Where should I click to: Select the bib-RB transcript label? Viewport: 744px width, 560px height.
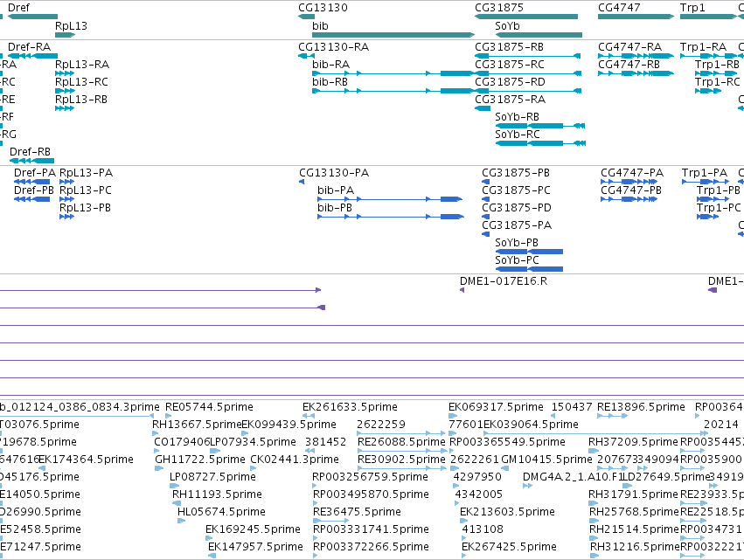click(330, 81)
